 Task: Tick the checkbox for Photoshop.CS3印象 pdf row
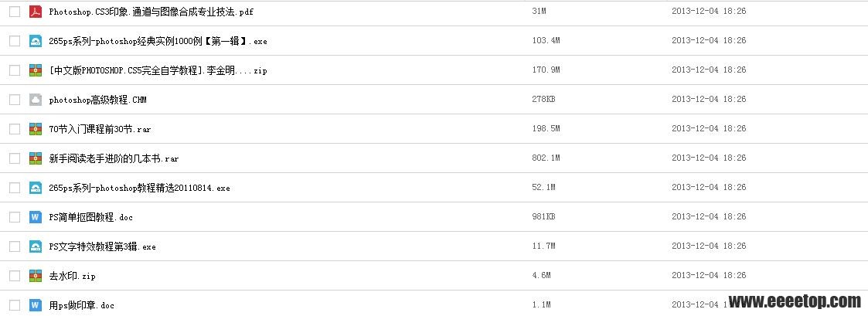(x=15, y=11)
